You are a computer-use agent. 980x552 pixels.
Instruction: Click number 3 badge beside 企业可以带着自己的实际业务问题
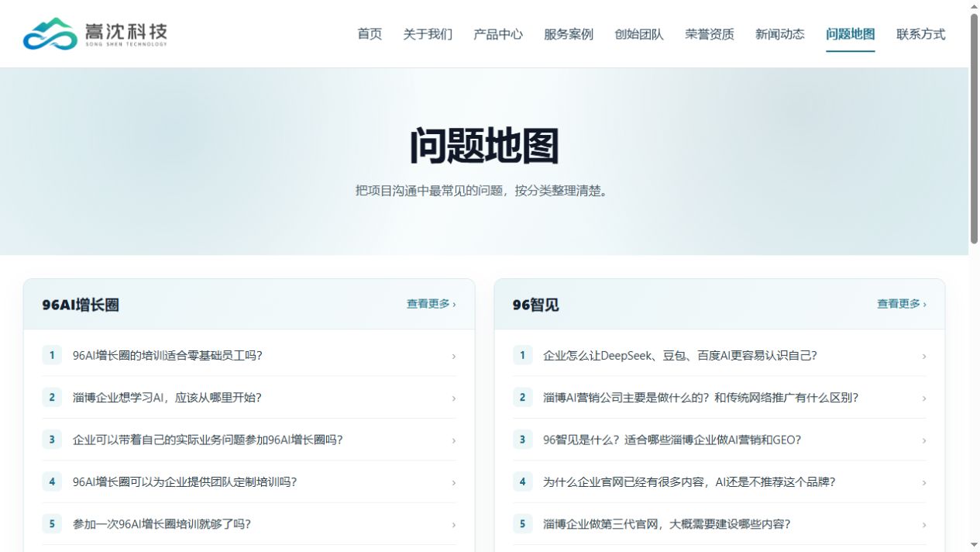(52, 440)
